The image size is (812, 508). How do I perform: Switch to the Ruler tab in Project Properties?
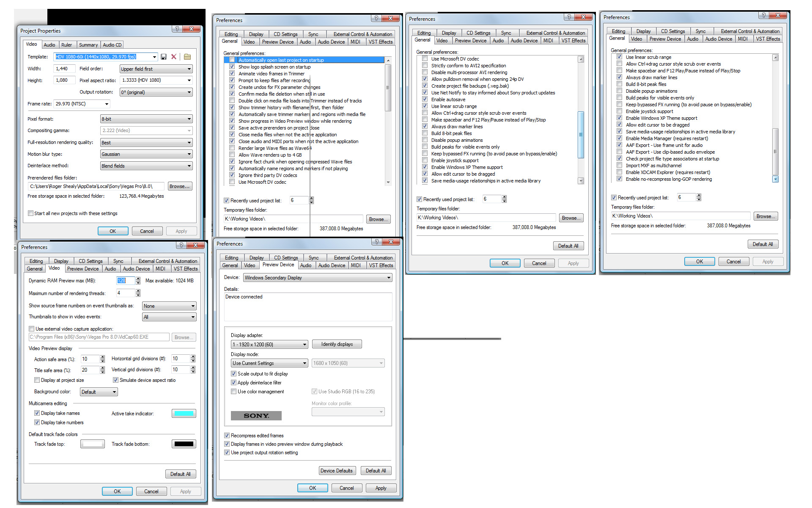point(66,45)
